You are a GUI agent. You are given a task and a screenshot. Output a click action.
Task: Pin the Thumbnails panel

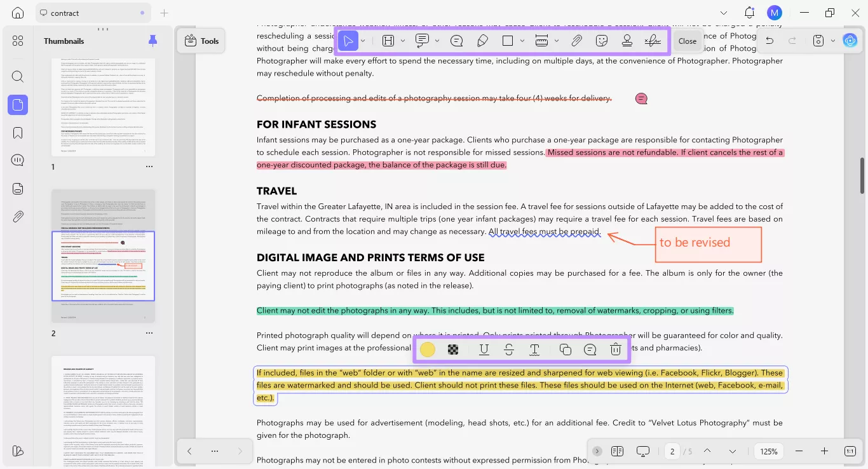tap(153, 41)
